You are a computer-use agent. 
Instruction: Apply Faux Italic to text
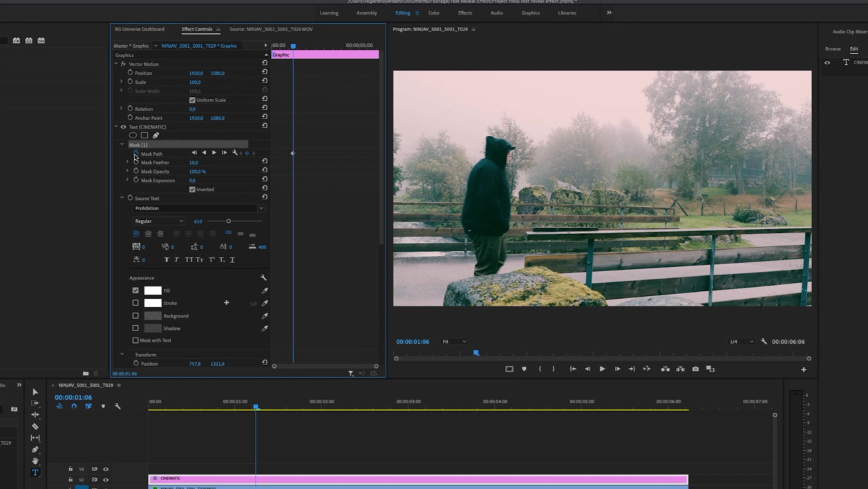[x=177, y=259]
